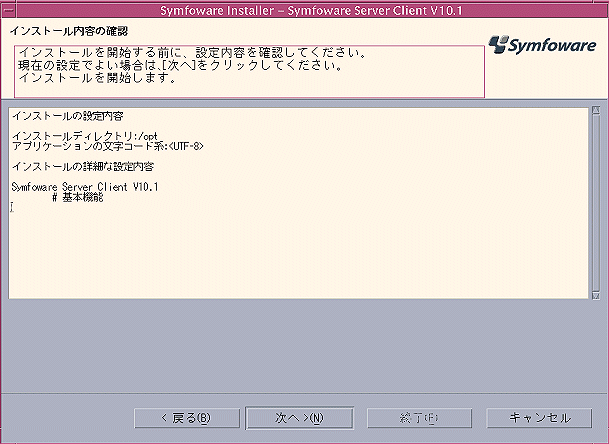This screenshot has width=609, height=444.
Task: Click the vertical scrollbar track
Action: click(x=596, y=203)
